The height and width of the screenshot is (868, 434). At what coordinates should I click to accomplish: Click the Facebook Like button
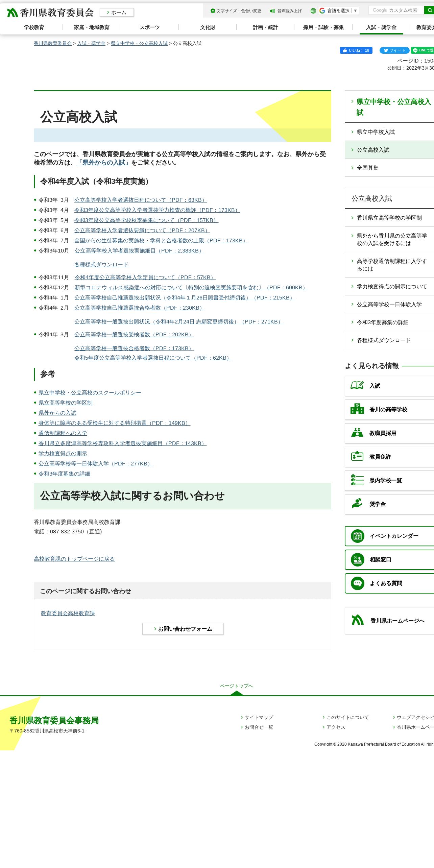(x=356, y=50)
